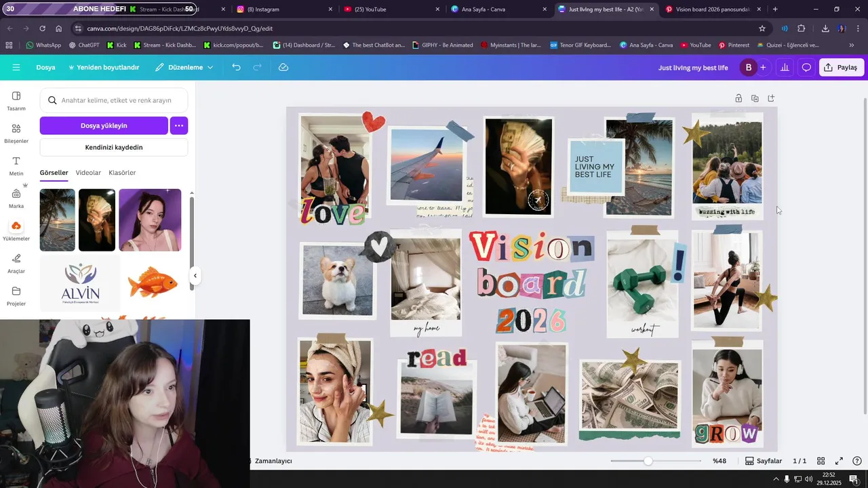
Task: Switch to the Ana Sayfa - Canva tab
Action: pos(500,9)
